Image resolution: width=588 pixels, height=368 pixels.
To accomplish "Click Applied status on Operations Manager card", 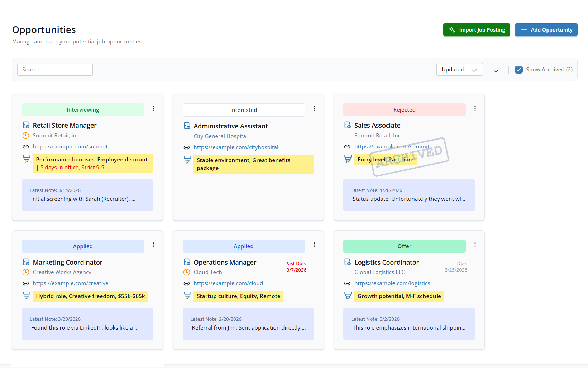I will (244, 246).
